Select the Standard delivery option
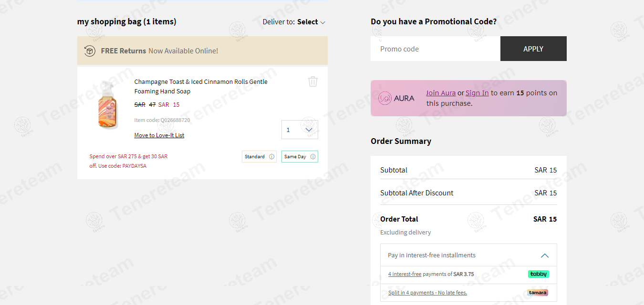Screen dimensions: 644x305 pyautogui.click(x=259, y=157)
